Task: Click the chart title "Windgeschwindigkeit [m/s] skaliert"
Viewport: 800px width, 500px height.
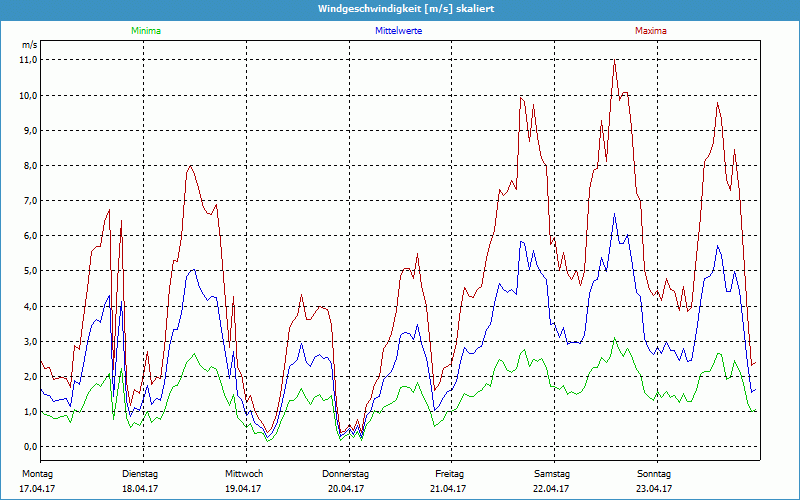Action: [406, 9]
